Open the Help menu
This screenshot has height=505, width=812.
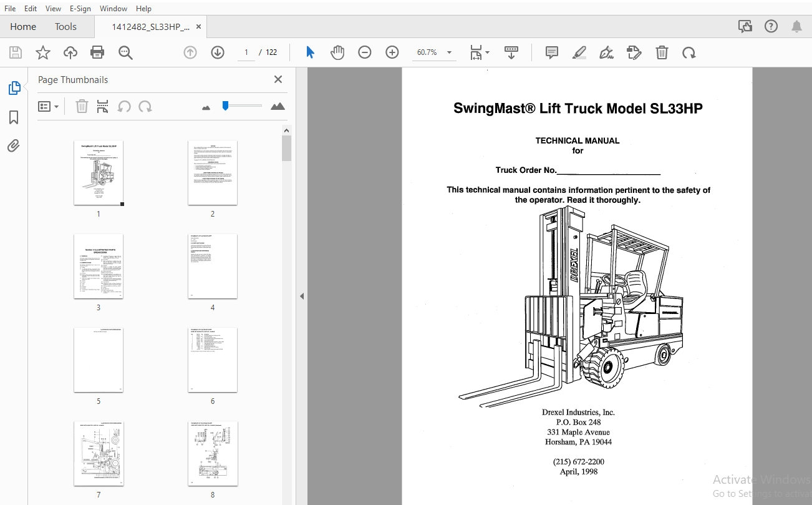(143, 9)
